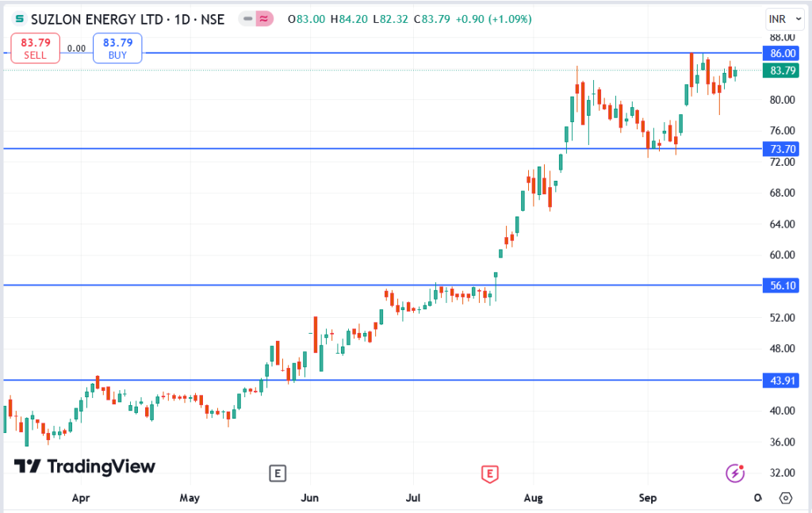Click the TradingView logo
This screenshot has width=812, height=513.
click(84, 466)
